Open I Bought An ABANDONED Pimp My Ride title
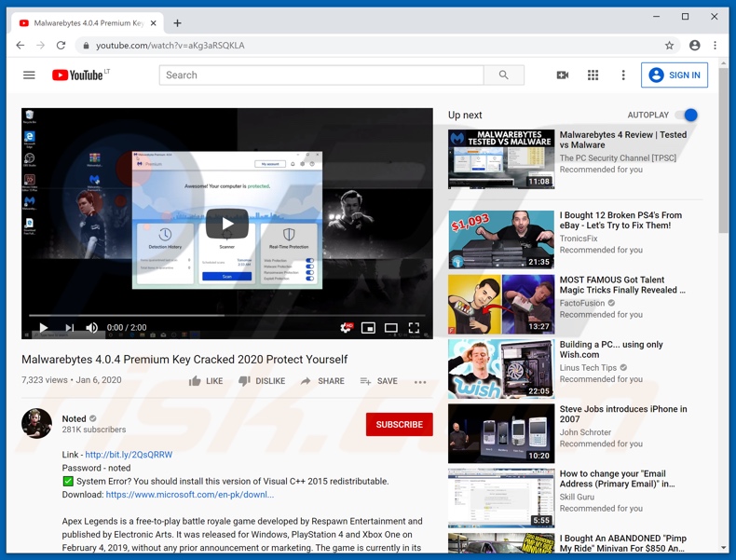 click(623, 543)
